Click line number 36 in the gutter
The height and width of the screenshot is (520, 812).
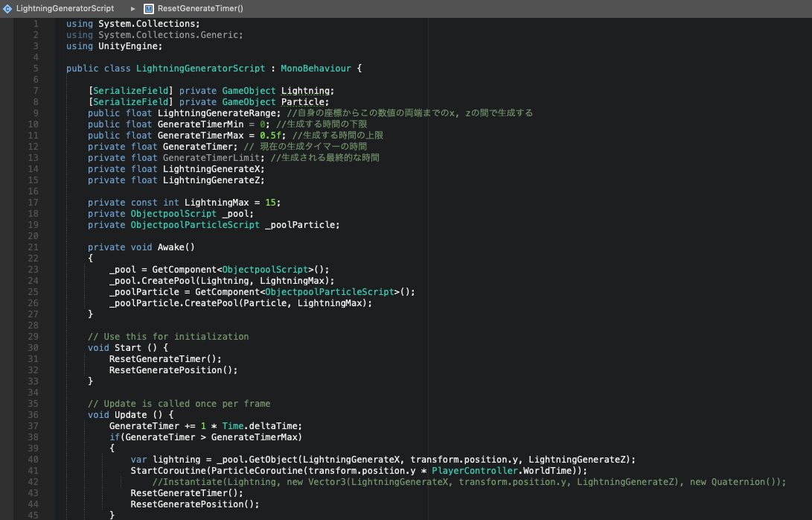click(33, 415)
